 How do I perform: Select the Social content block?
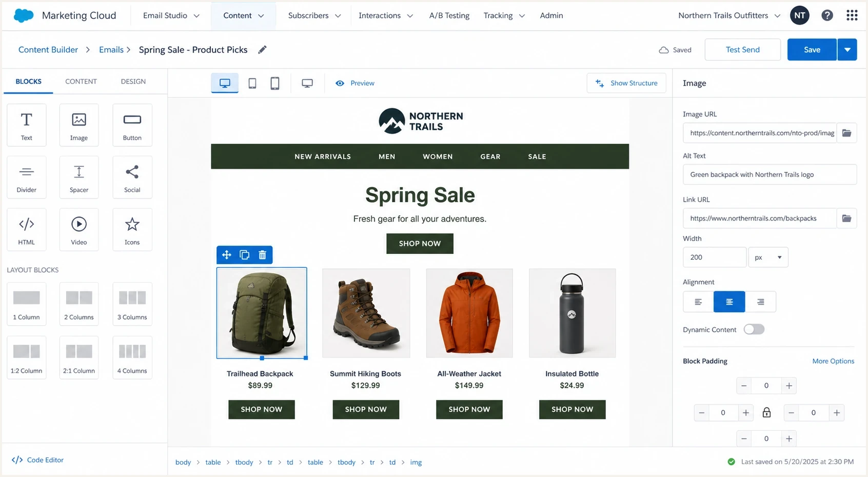132,177
